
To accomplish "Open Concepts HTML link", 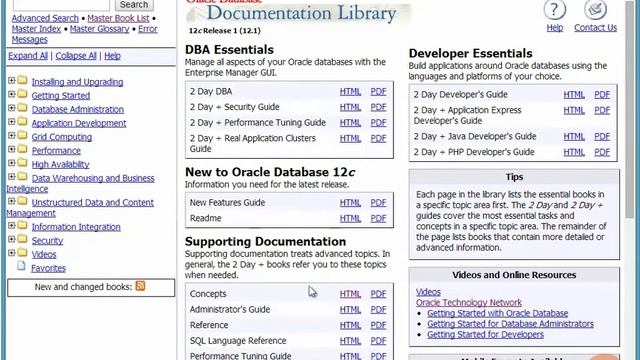I will click(x=350, y=294).
